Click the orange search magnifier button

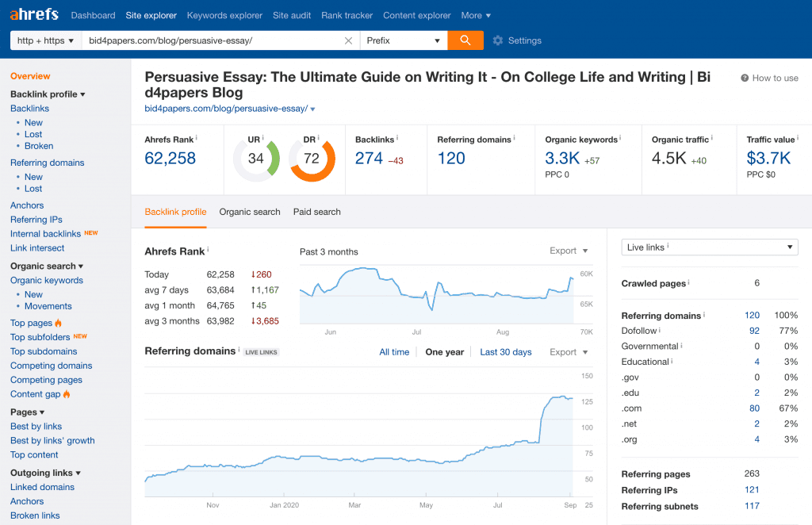pyautogui.click(x=465, y=40)
